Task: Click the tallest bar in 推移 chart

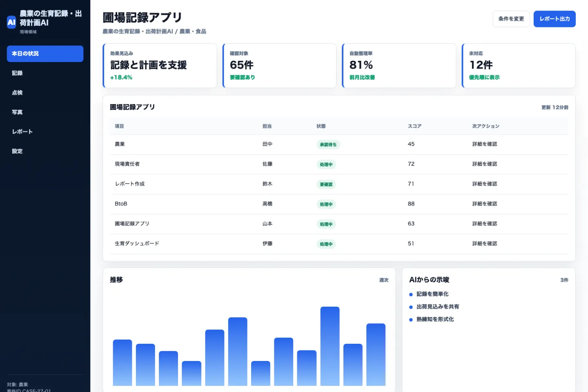Action: [330, 346]
